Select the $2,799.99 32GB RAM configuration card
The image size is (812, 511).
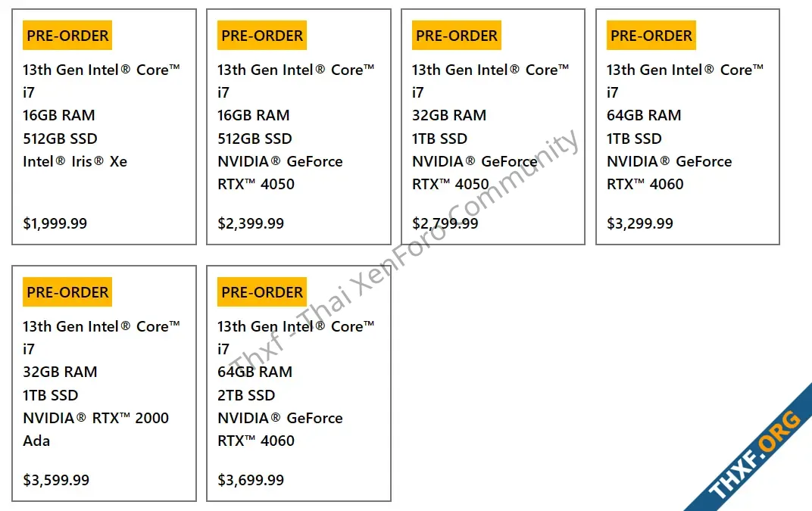coord(493,126)
